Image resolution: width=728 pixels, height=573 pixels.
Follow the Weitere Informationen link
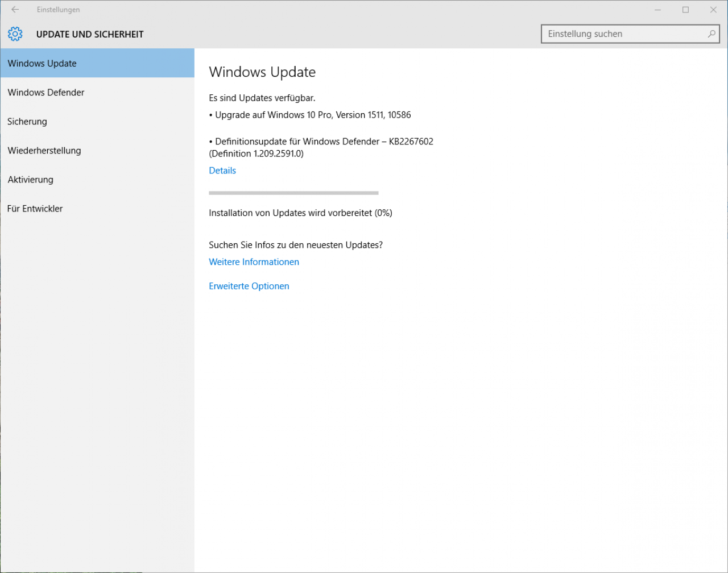254,262
